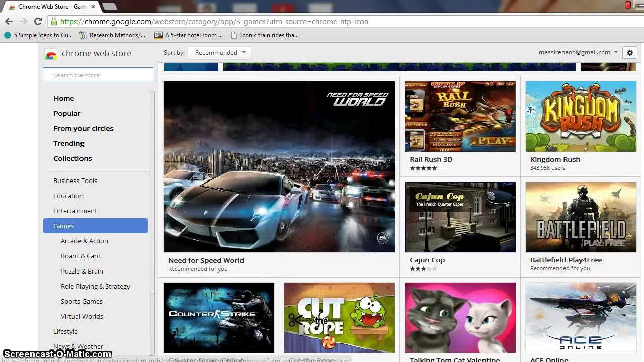
Task: Open Puzzle & Brain subcategory
Action: 82,271
